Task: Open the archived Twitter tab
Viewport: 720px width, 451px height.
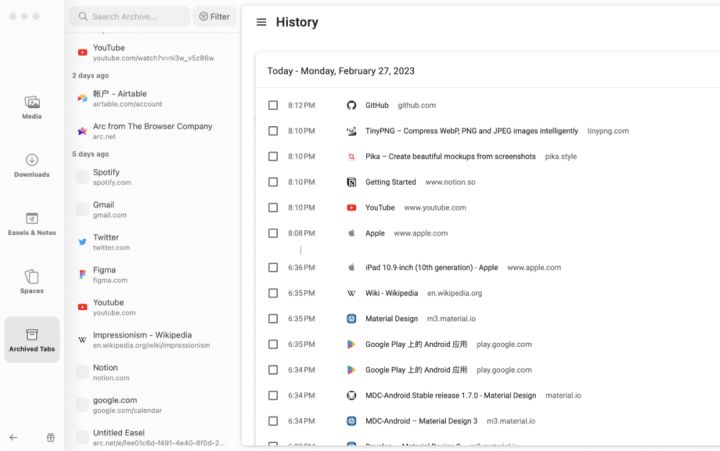Action: [x=153, y=242]
